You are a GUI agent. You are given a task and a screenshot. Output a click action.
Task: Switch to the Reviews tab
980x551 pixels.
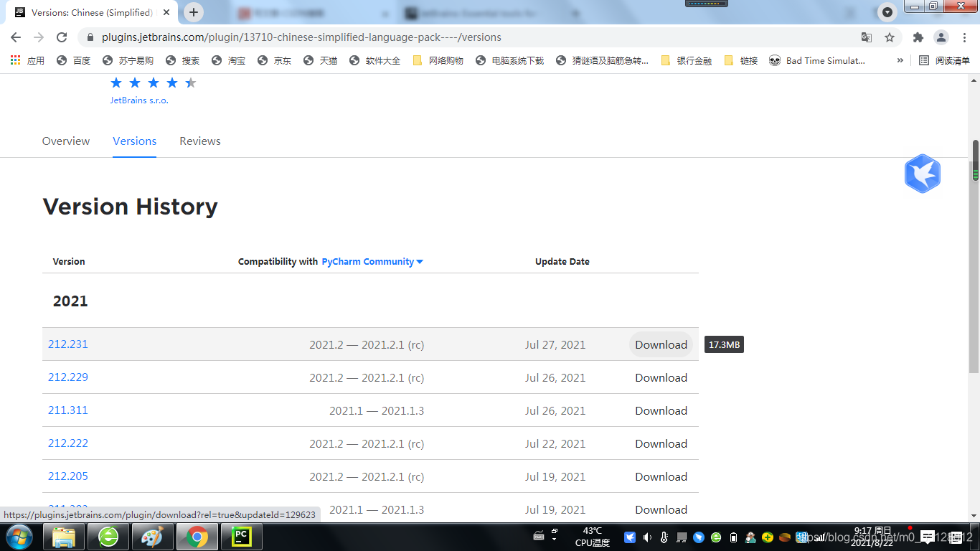click(200, 141)
